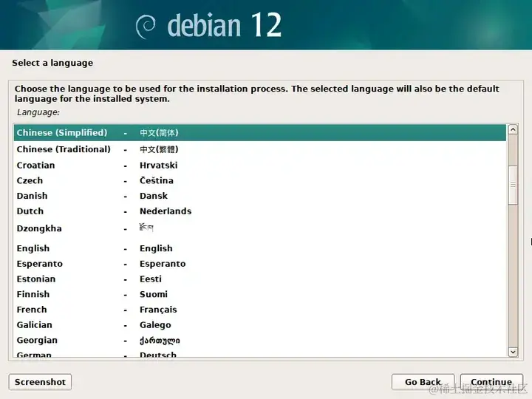
Task: Click Continue to proceed with installation
Action: [491, 382]
